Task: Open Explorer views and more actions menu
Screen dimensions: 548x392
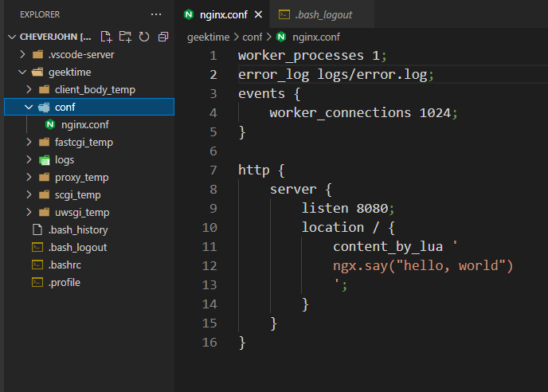Action: point(156,14)
